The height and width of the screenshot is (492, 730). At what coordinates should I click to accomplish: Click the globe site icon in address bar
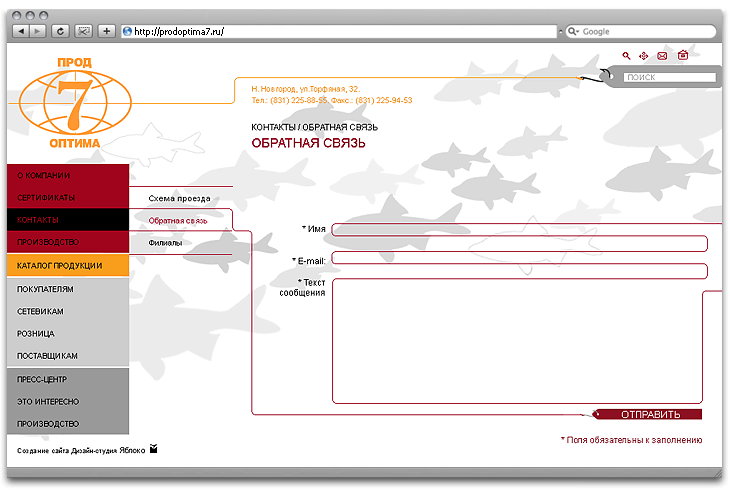127,31
